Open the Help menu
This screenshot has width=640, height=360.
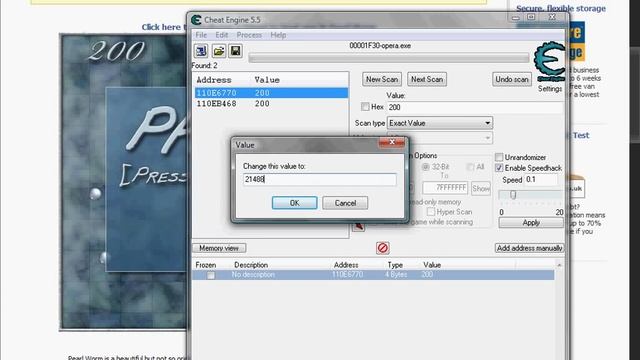278,35
